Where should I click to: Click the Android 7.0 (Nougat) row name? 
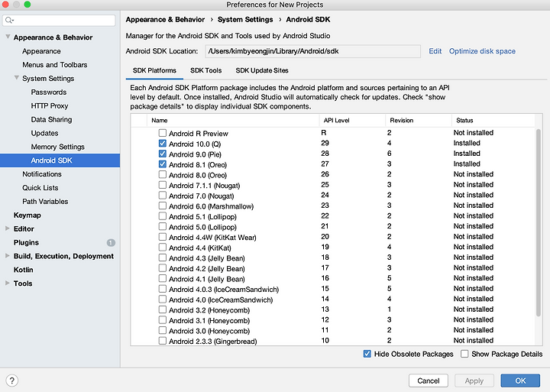point(201,196)
